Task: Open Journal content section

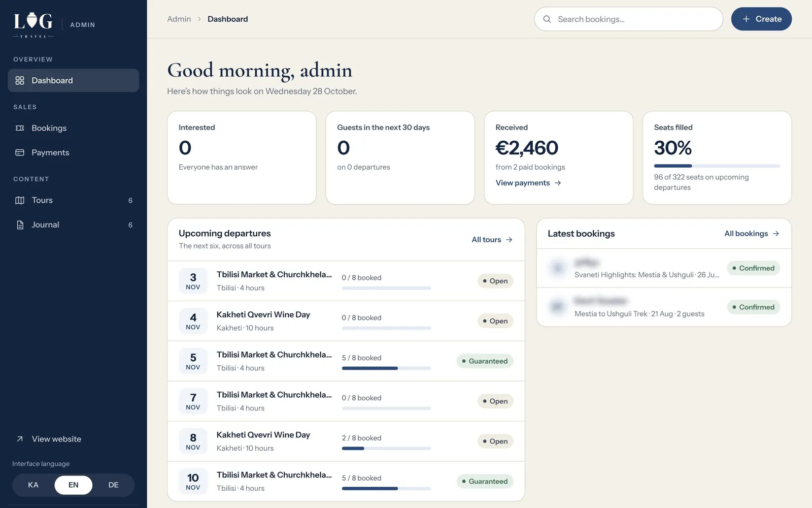Action: tap(74, 225)
